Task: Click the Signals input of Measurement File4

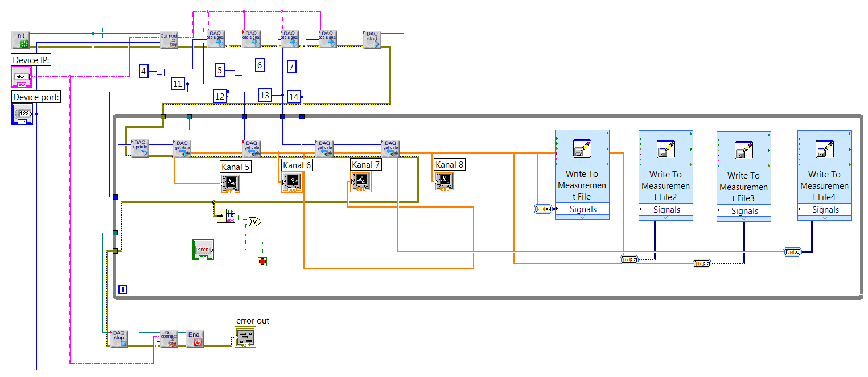Action: click(x=825, y=210)
